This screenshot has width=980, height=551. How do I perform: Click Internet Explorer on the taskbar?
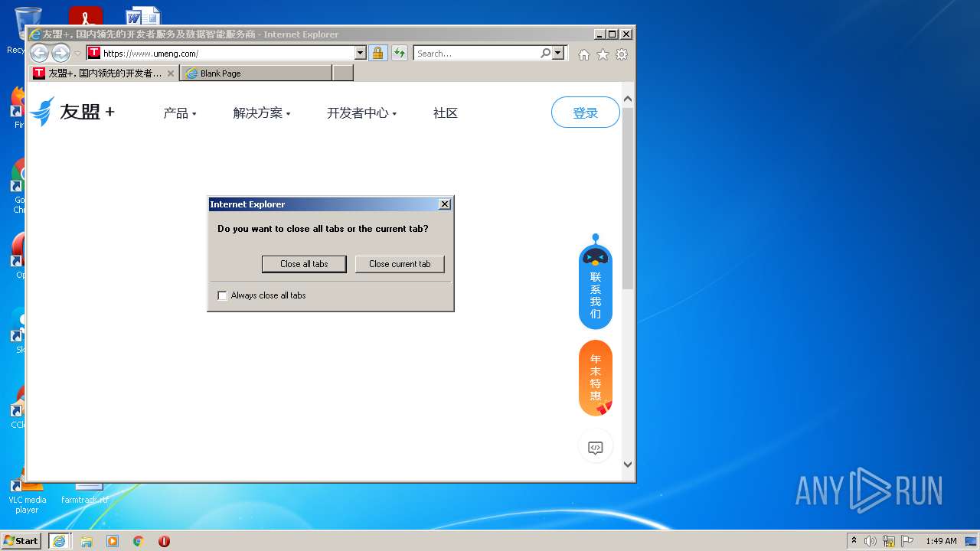point(60,540)
